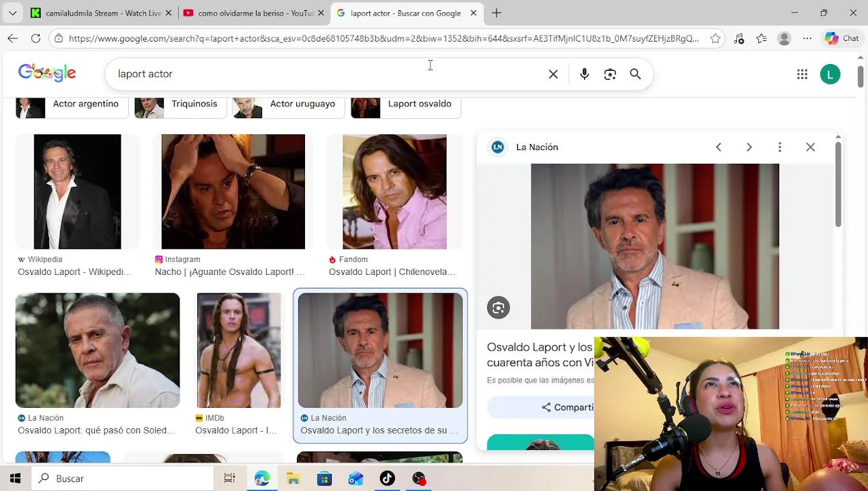
Task: Show next image in preview panel
Action: (x=749, y=147)
